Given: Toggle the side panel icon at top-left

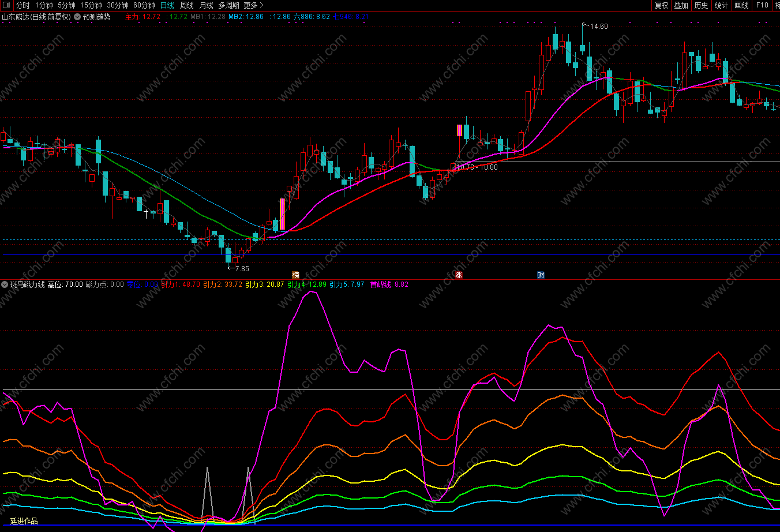Looking at the screenshot, I should [6, 5].
